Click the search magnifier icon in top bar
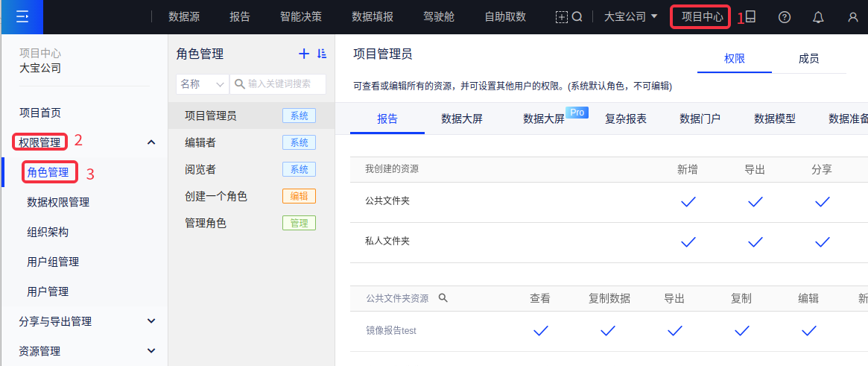This screenshot has width=868, height=366. (577, 17)
